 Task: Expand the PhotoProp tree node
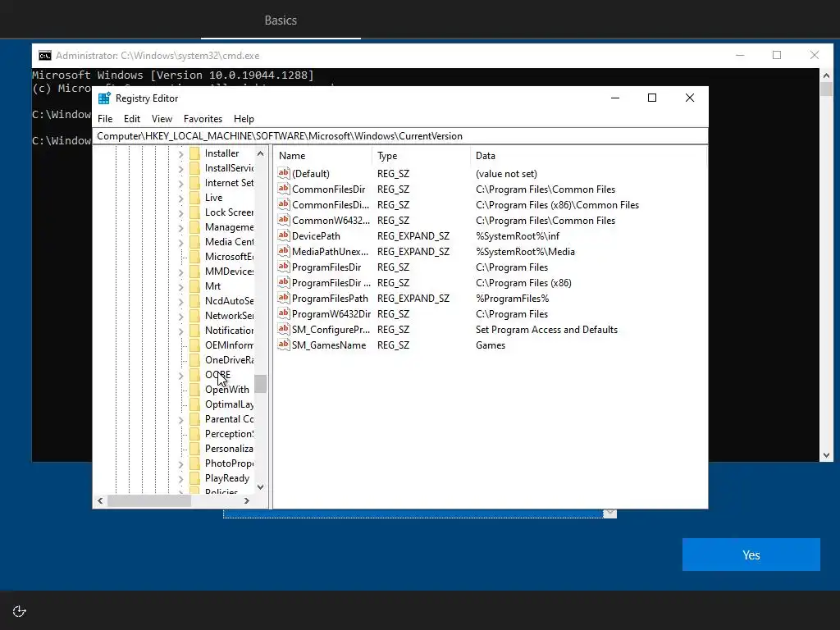coord(181,464)
